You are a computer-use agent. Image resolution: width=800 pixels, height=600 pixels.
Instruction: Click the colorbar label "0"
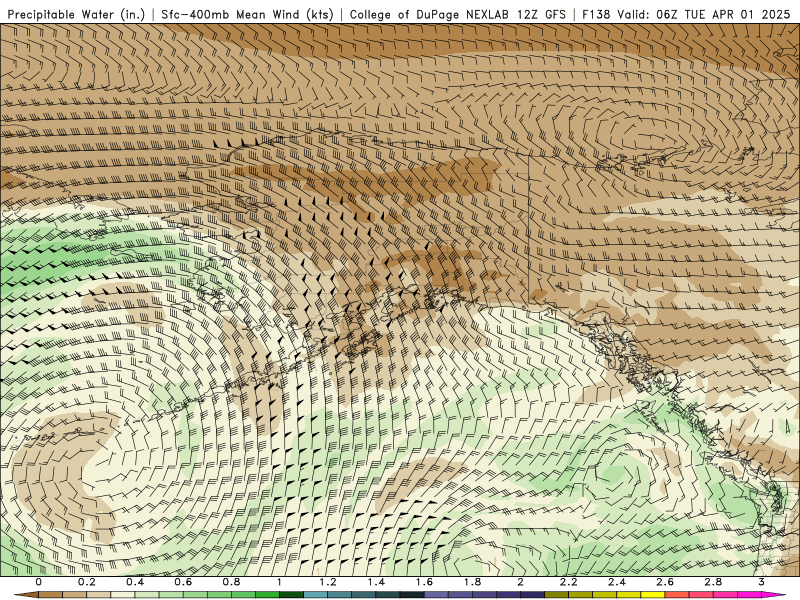[39, 582]
